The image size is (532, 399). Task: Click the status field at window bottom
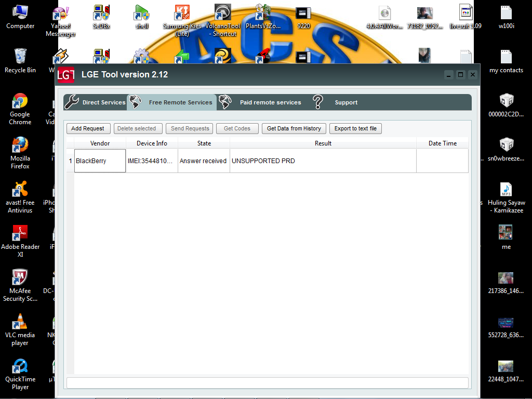pyautogui.click(x=267, y=383)
